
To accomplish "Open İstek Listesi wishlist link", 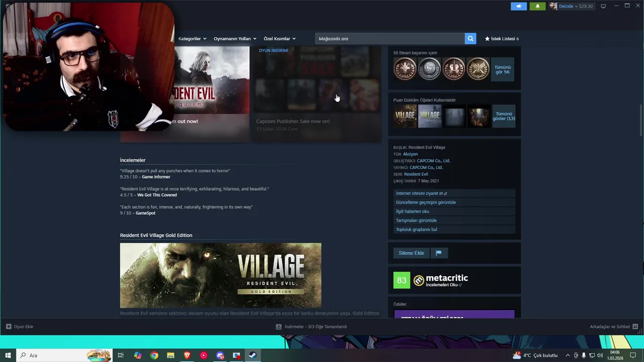I will (502, 39).
